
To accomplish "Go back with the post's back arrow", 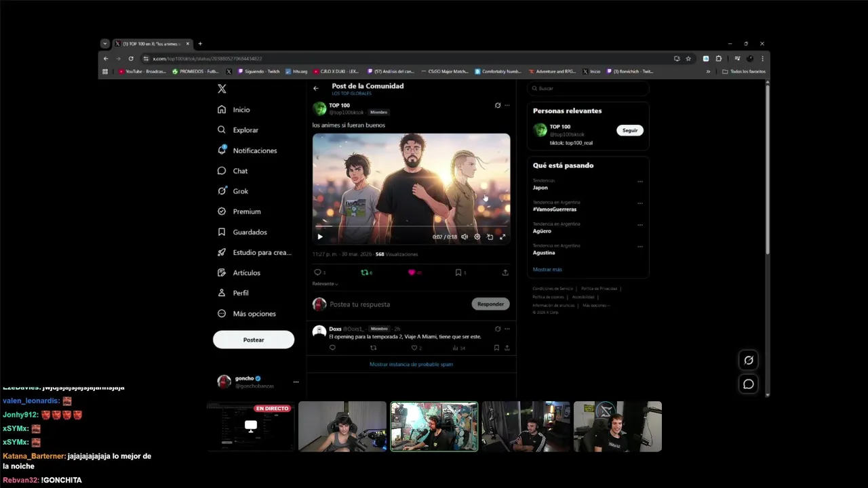I will (315, 88).
